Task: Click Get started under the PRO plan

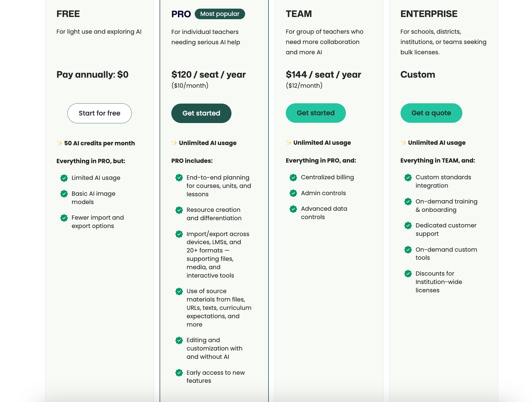Action: point(201,113)
